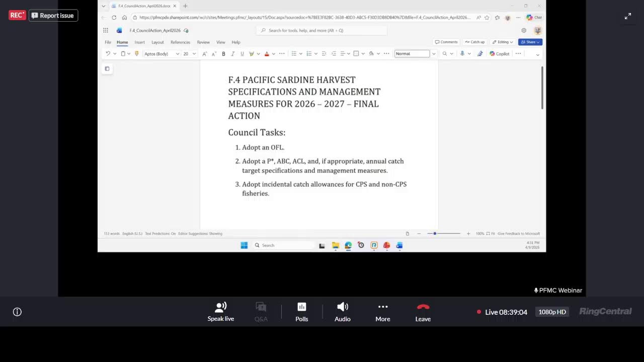
Task: Click the 153 words count
Action: 112,233
